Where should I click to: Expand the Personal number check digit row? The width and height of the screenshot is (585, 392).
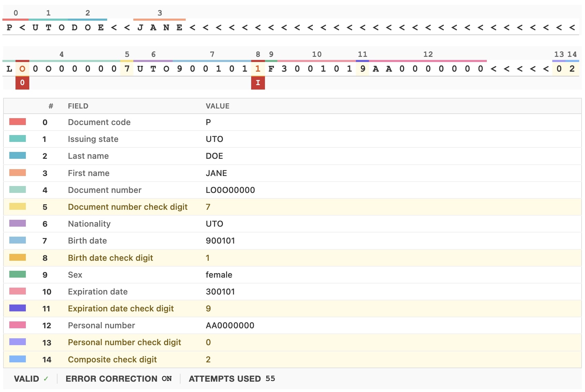point(124,342)
